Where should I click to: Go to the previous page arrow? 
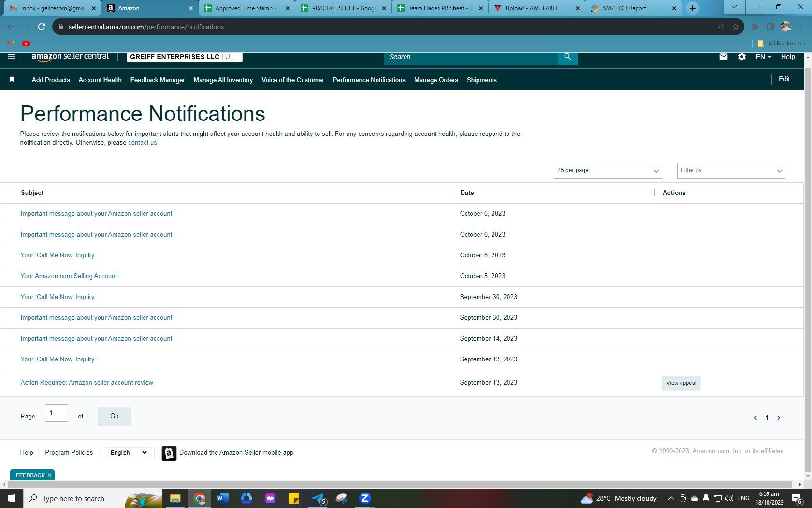click(x=755, y=418)
